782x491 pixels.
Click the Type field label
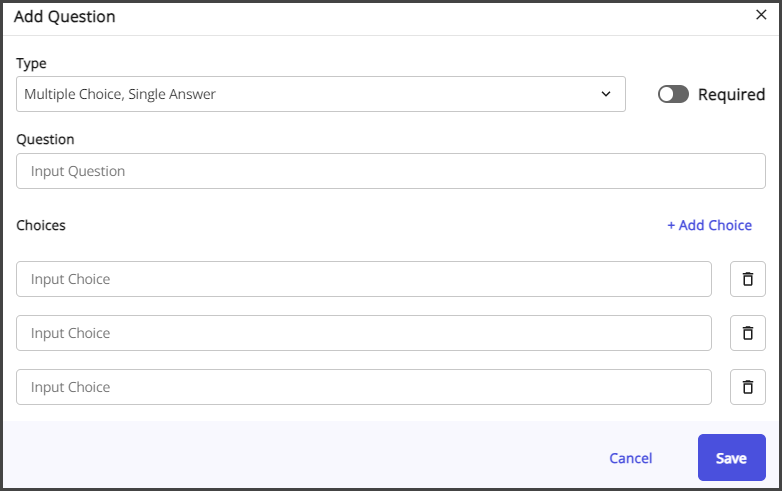(31, 64)
